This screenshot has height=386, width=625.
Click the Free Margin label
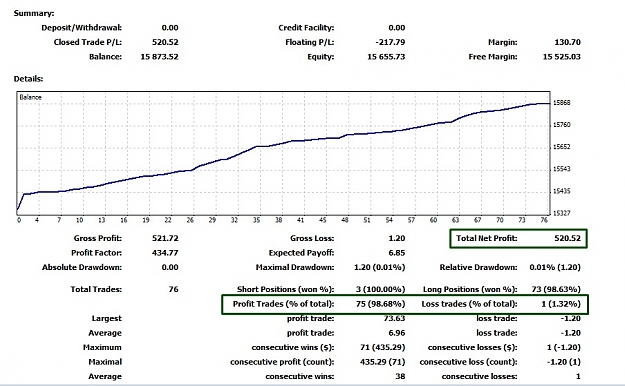pos(493,57)
